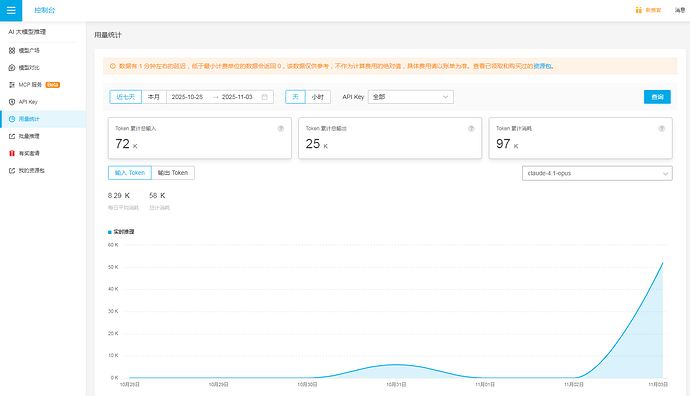The width and height of the screenshot is (690, 396).
Task: Click the AI 大模型推理 sidebar heading
Action: [x=27, y=32]
